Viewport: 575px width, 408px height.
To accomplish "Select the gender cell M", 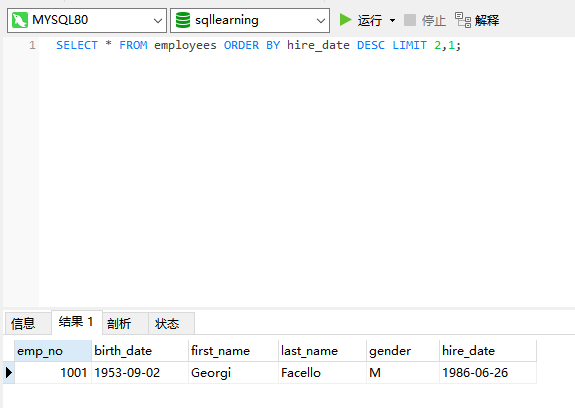I will 403,373.
